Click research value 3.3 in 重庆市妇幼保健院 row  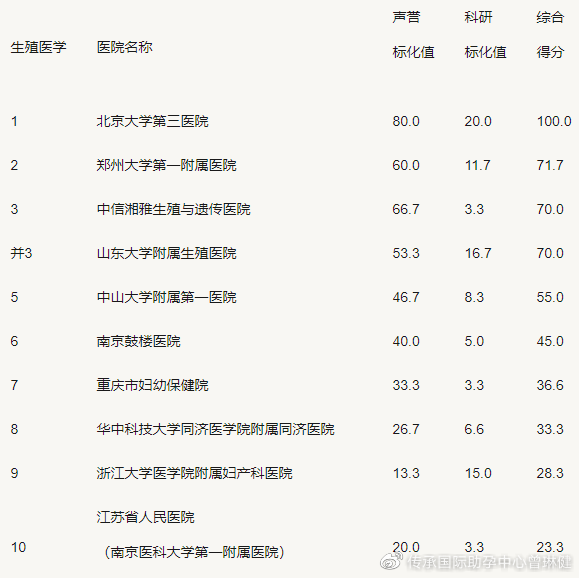click(x=474, y=385)
